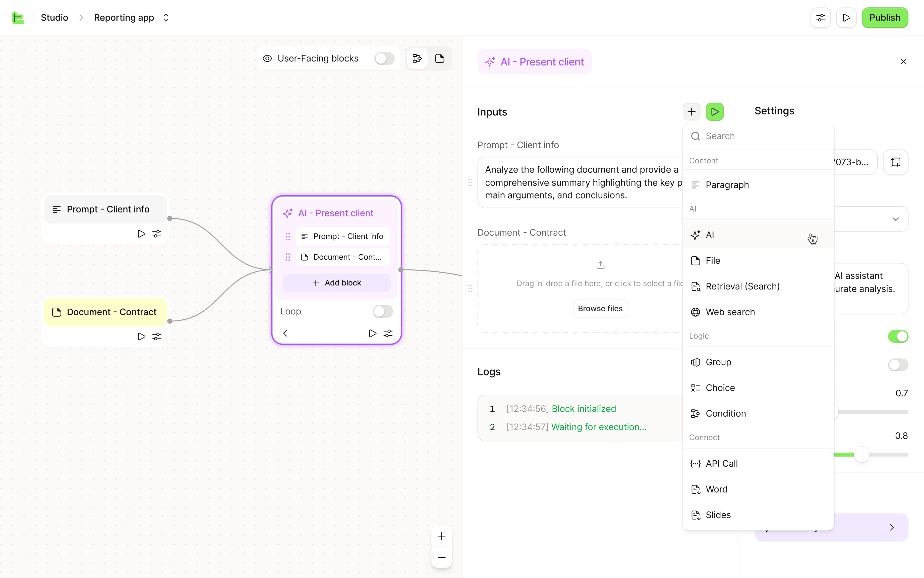Click Prompt - Client info row in AI node

tap(343, 236)
